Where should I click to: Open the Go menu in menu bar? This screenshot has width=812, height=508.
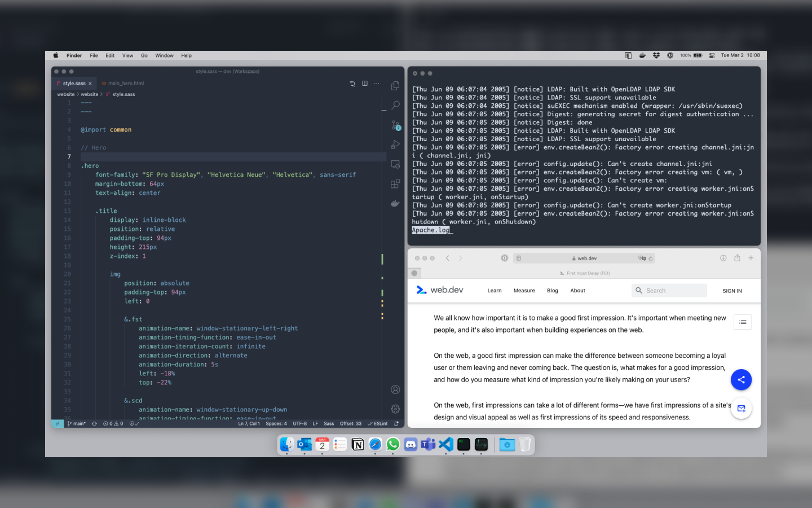pos(144,55)
